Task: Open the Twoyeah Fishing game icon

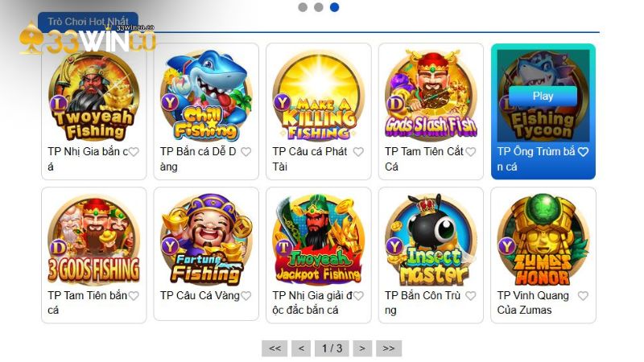Action: pos(93,96)
